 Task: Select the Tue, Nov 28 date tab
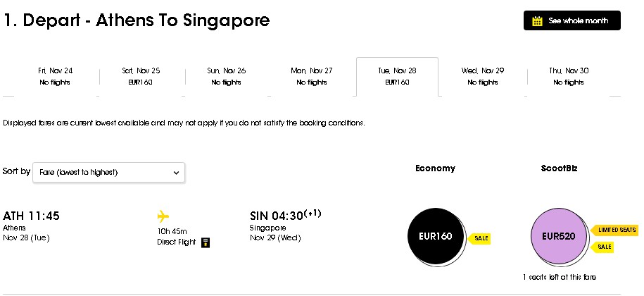pos(397,76)
